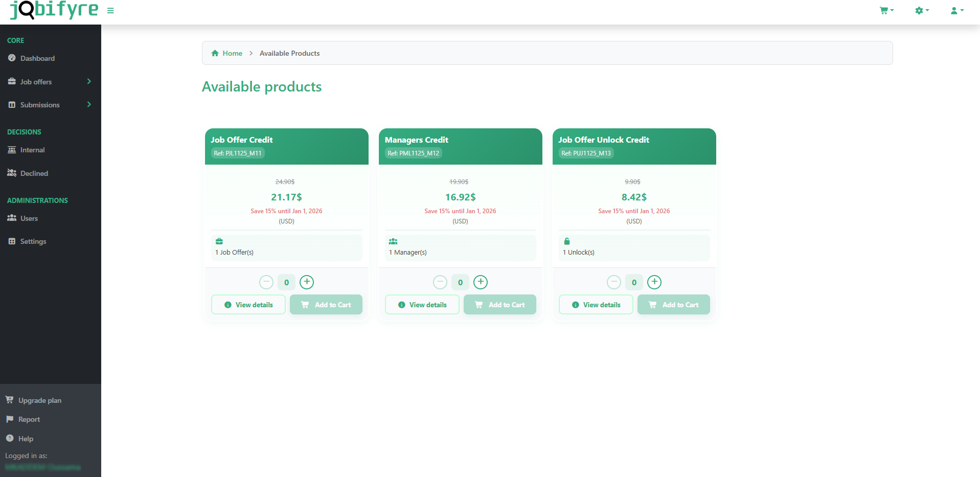The height and width of the screenshot is (477, 980).
Task: Open the Help section
Action: tap(25, 439)
